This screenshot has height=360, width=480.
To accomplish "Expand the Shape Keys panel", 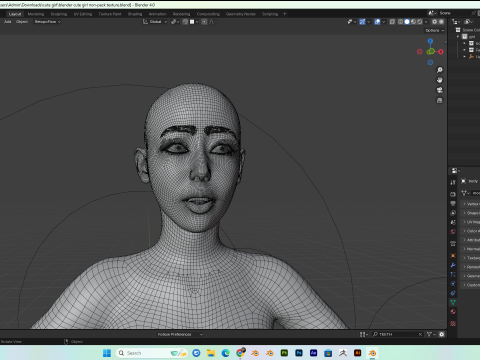I will [x=470, y=213].
